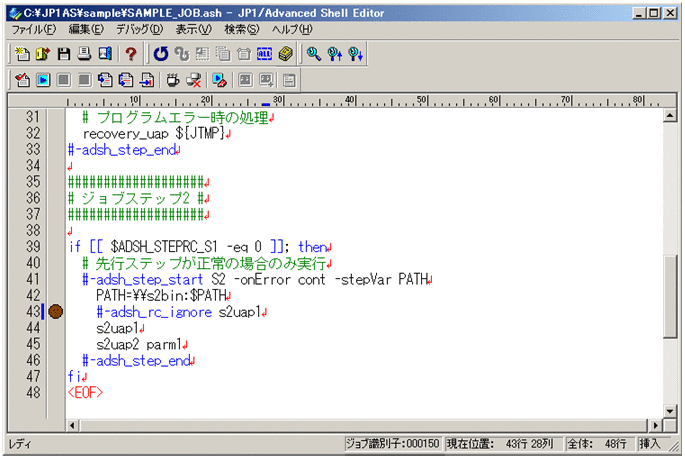
Task: Click the horizontal scrollbar right arrow
Action: [655, 425]
